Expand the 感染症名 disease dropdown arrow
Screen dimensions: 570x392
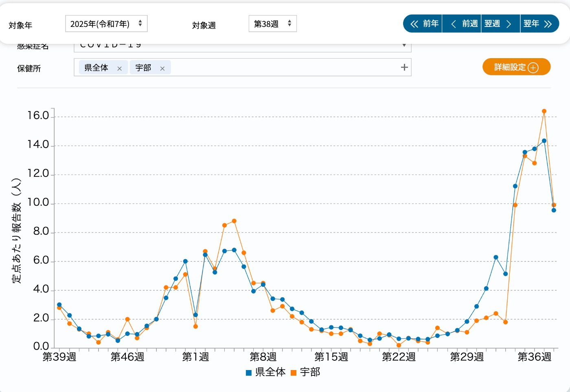[404, 46]
